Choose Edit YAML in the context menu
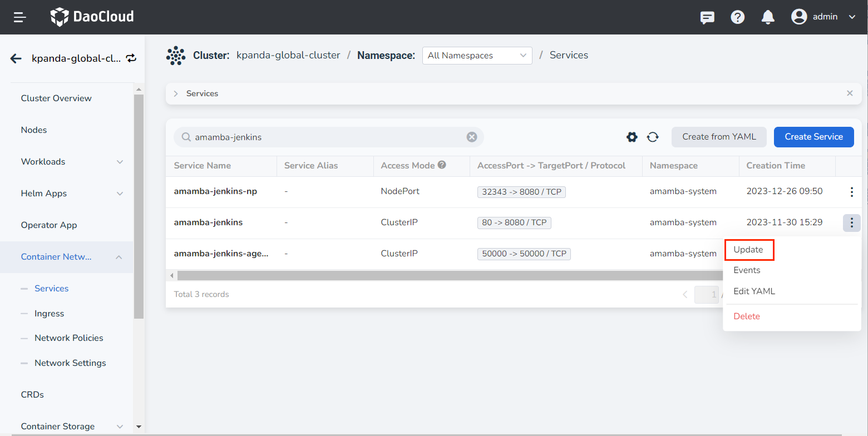Viewport: 868px width, 436px height. click(x=754, y=291)
